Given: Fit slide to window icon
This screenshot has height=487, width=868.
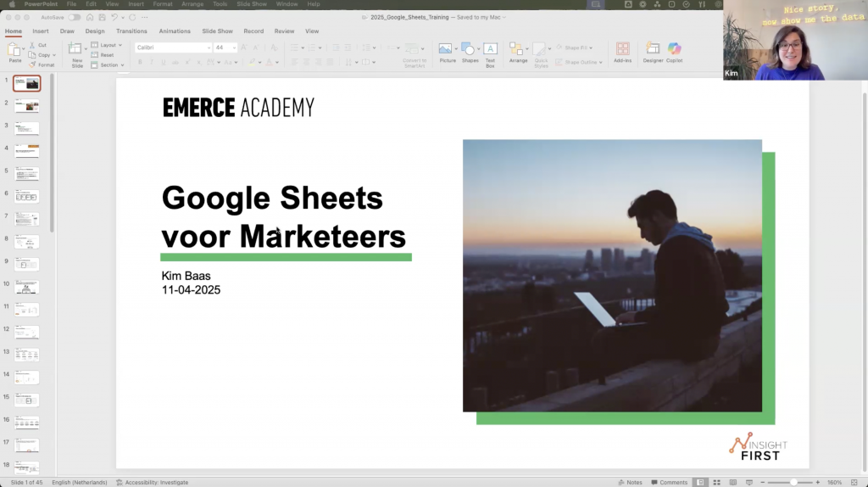Looking at the screenshot, I should coord(854,483).
